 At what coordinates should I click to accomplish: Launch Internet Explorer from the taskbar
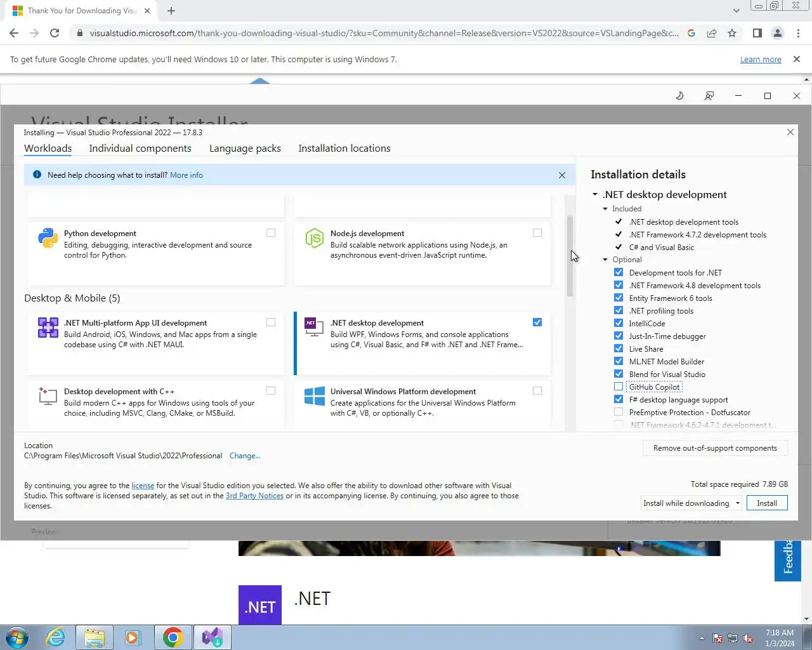56,637
